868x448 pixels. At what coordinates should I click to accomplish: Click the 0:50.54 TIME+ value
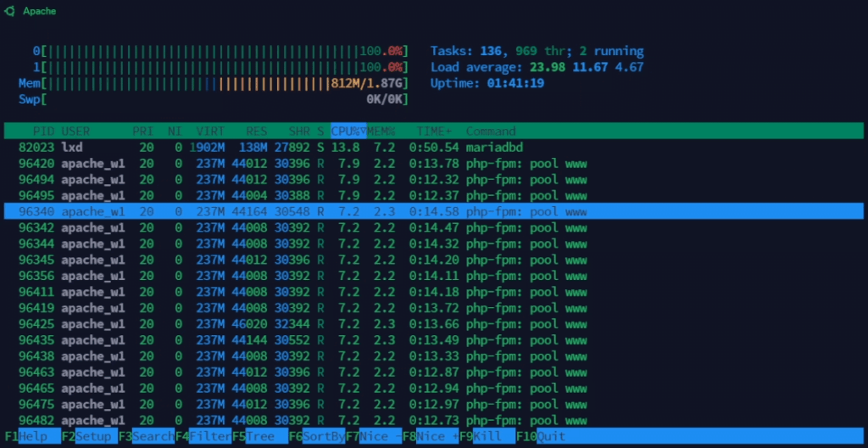click(x=434, y=148)
